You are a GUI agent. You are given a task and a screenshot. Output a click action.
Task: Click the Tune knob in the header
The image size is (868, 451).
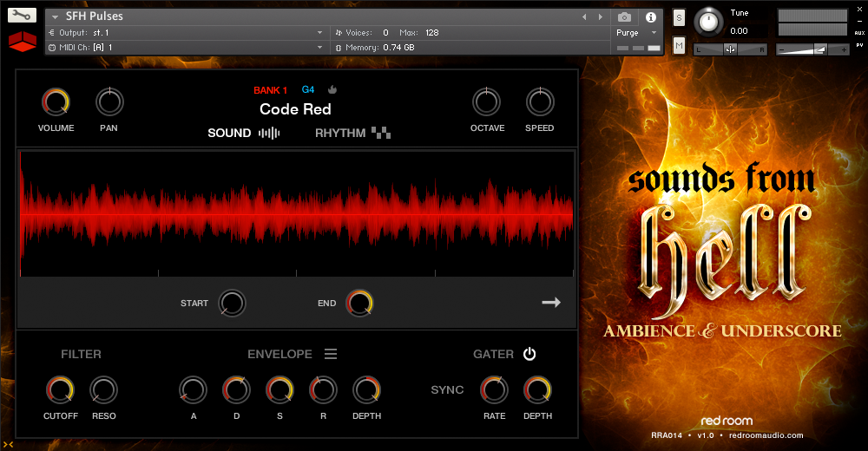[708, 23]
